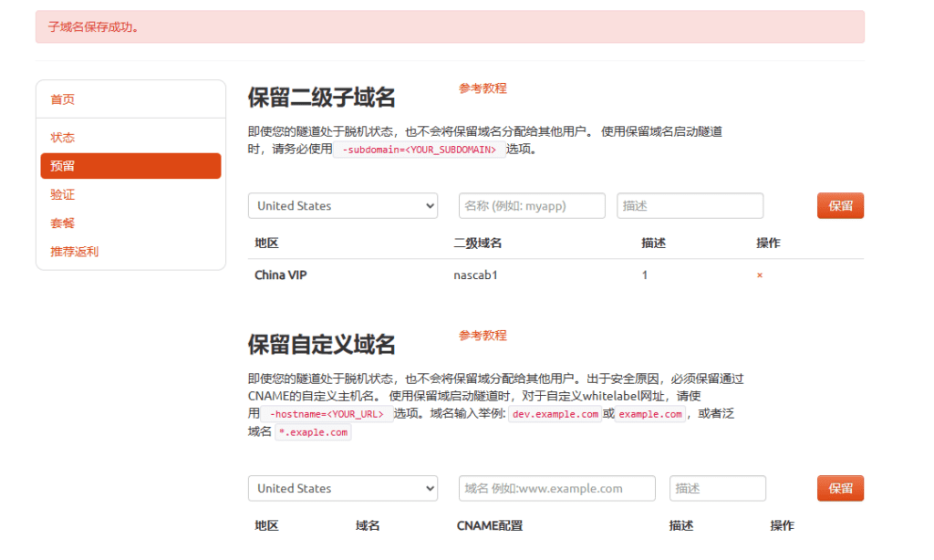
Task: Open the 推荐返利 referral page
Action: click(x=75, y=251)
